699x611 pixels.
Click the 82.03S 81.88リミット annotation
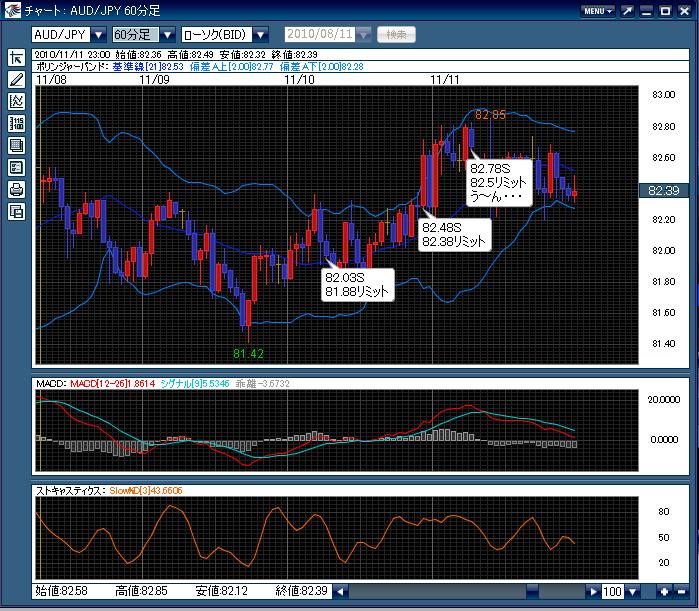[x=358, y=285]
